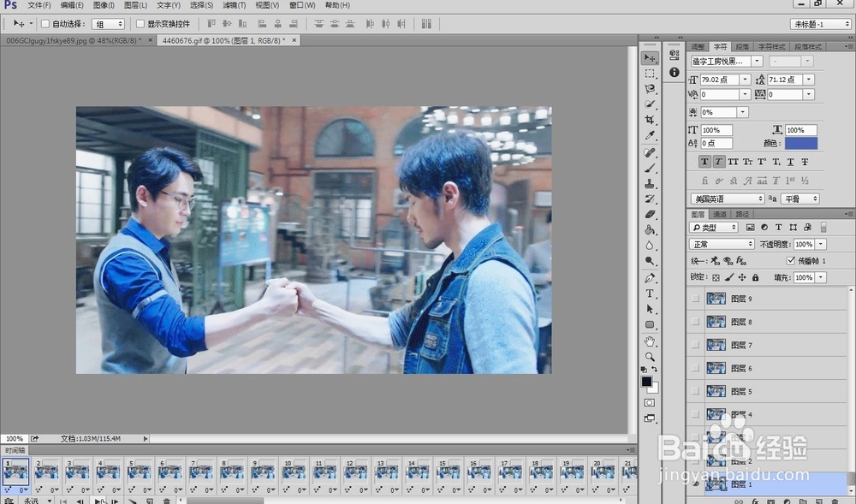The height and width of the screenshot is (504, 856).
Task: Uncheck the Propagate Frame 1 checkbox
Action: [790, 261]
